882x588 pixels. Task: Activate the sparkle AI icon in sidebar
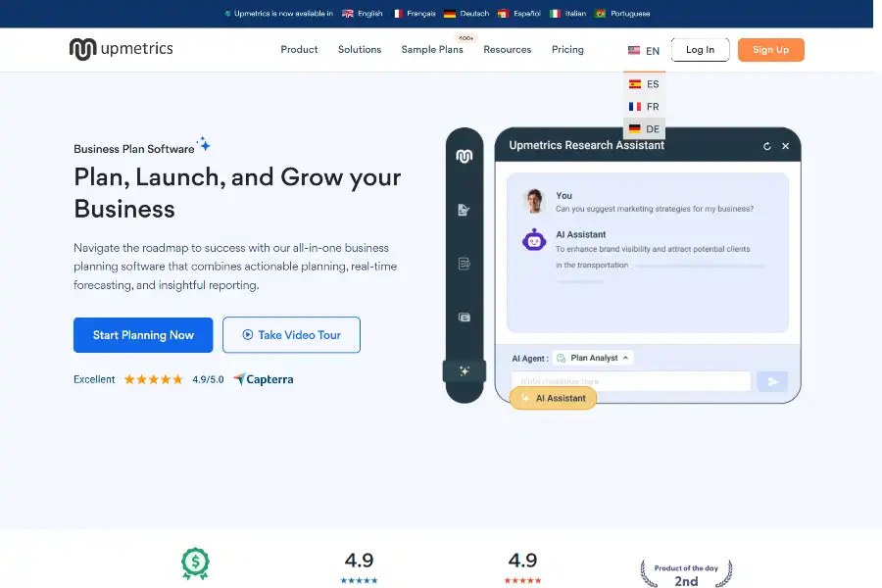[x=465, y=370]
